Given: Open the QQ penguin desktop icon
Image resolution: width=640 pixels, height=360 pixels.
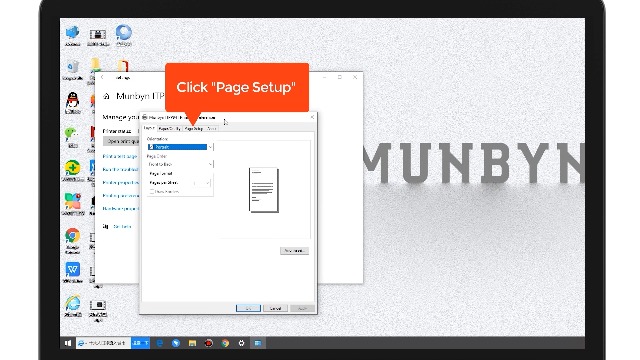Looking at the screenshot, I should coord(73,102).
